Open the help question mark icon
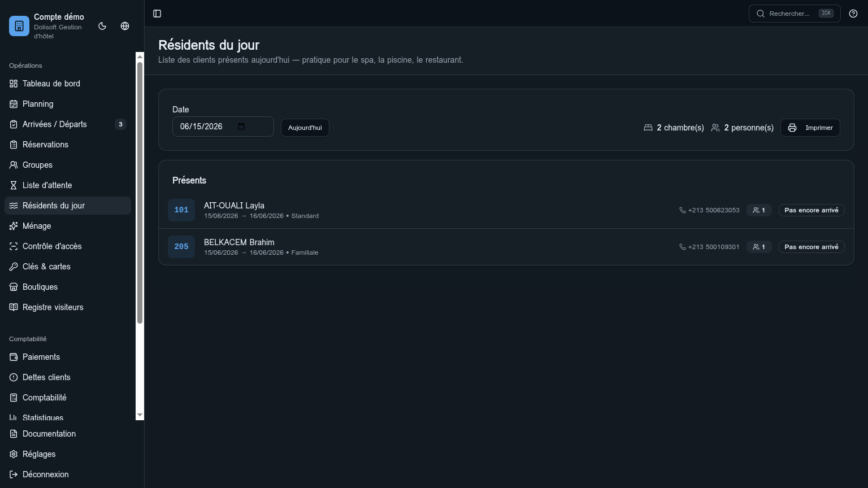 (x=853, y=14)
